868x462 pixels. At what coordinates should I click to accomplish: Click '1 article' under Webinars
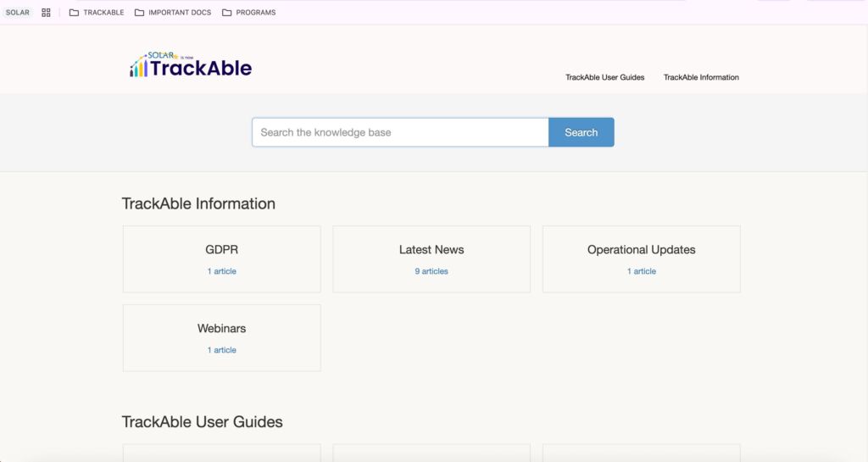coord(221,350)
